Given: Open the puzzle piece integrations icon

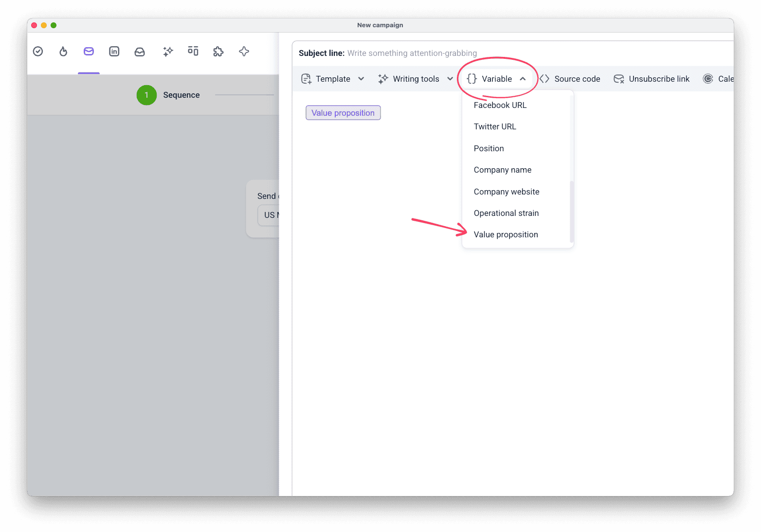Looking at the screenshot, I should [218, 52].
